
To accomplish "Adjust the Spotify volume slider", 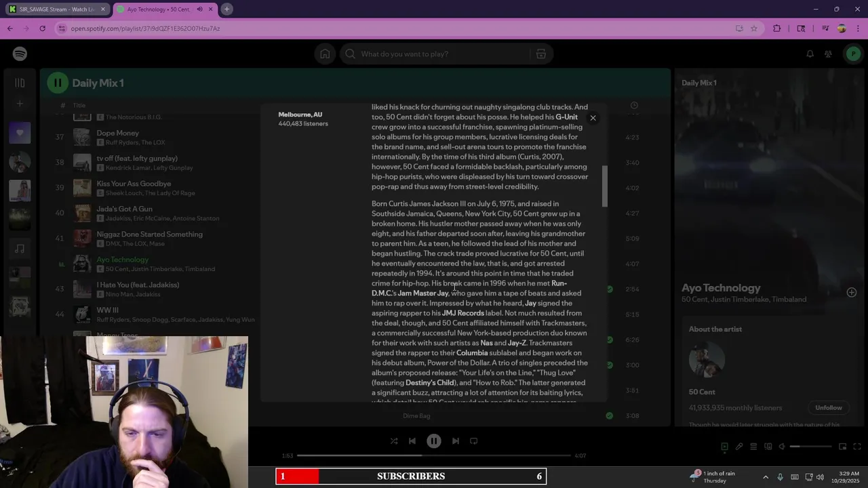I will click(x=811, y=447).
